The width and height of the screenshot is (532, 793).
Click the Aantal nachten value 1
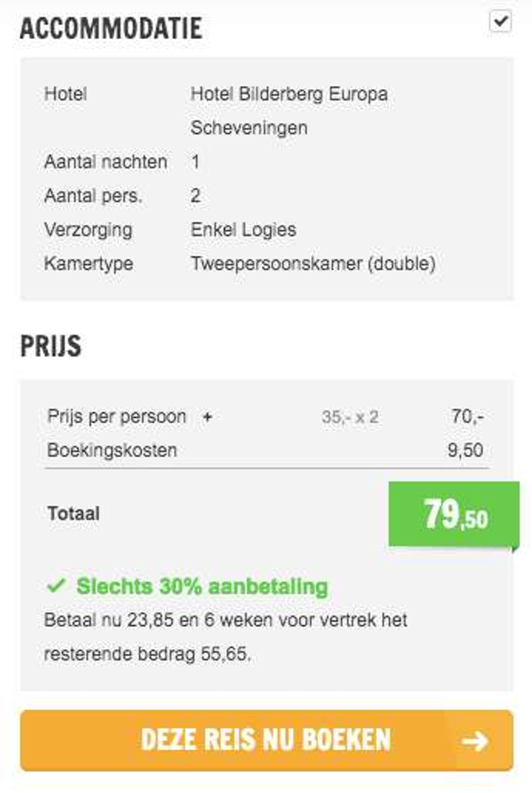pyautogui.click(x=195, y=162)
